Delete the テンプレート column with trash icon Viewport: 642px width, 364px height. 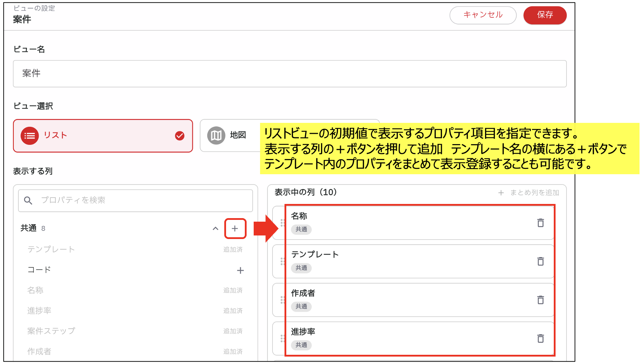(540, 261)
